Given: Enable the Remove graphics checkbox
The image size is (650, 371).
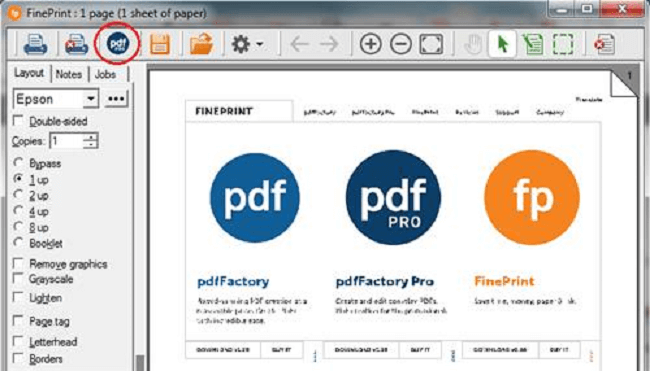Looking at the screenshot, I should pyautogui.click(x=18, y=264).
